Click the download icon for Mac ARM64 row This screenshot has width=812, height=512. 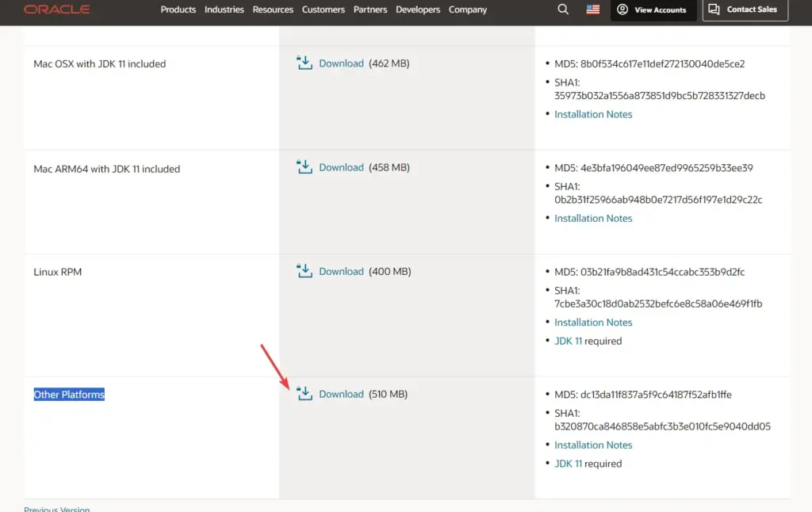(x=304, y=167)
